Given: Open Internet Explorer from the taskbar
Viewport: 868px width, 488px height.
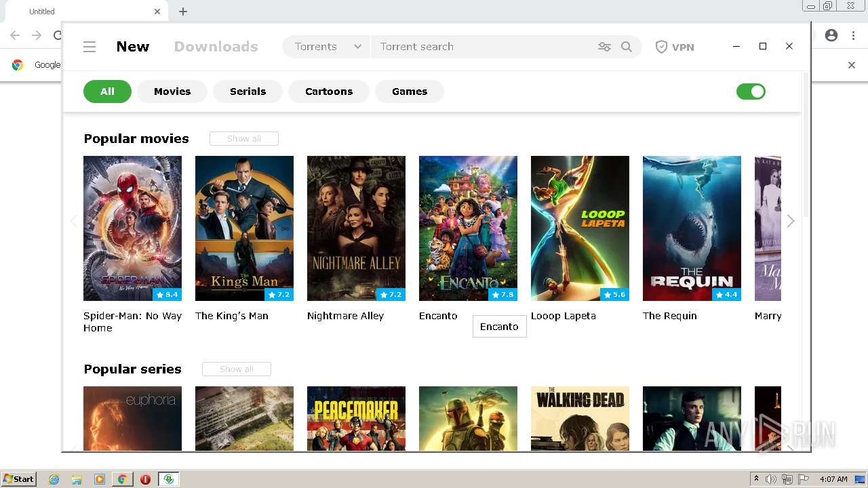Looking at the screenshot, I should pyautogui.click(x=54, y=479).
